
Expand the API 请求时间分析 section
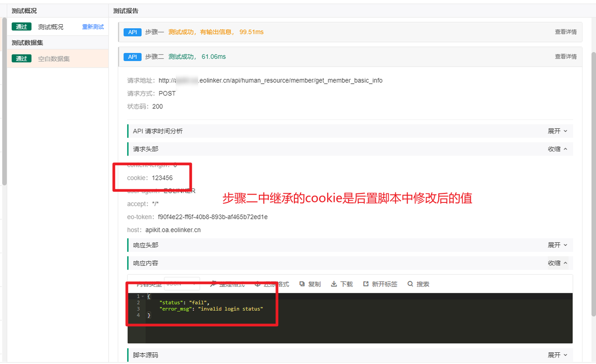(557, 131)
